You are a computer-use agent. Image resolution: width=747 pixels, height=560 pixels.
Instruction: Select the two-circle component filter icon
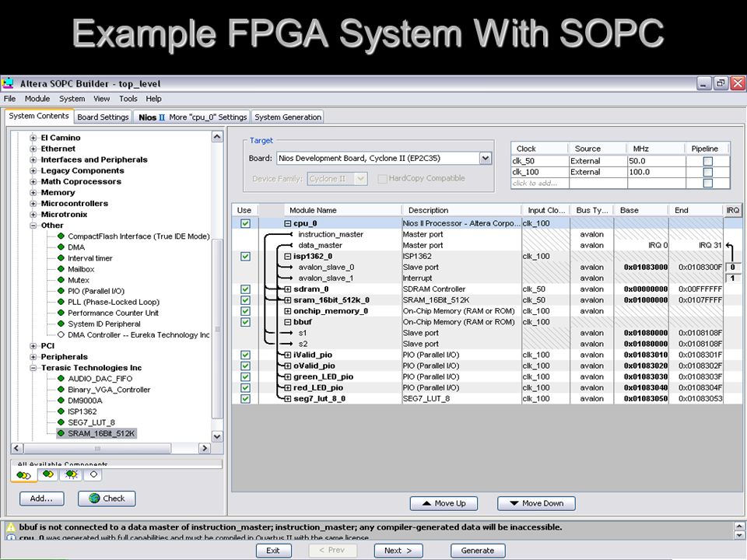(48, 474)
